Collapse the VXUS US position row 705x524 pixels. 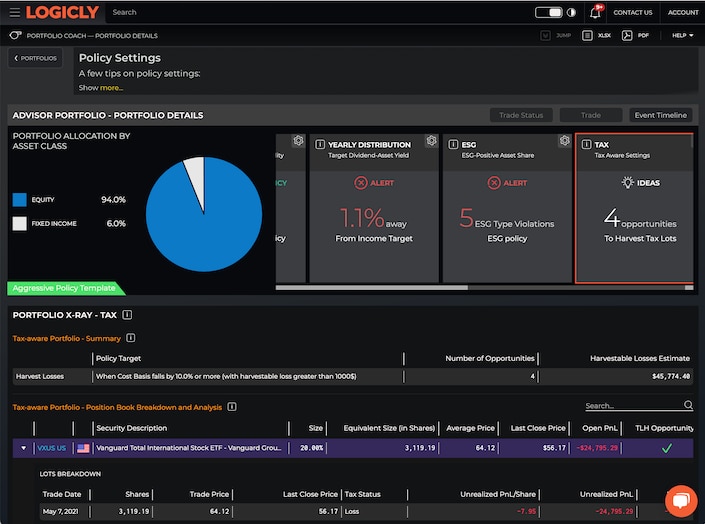point(24,449)
